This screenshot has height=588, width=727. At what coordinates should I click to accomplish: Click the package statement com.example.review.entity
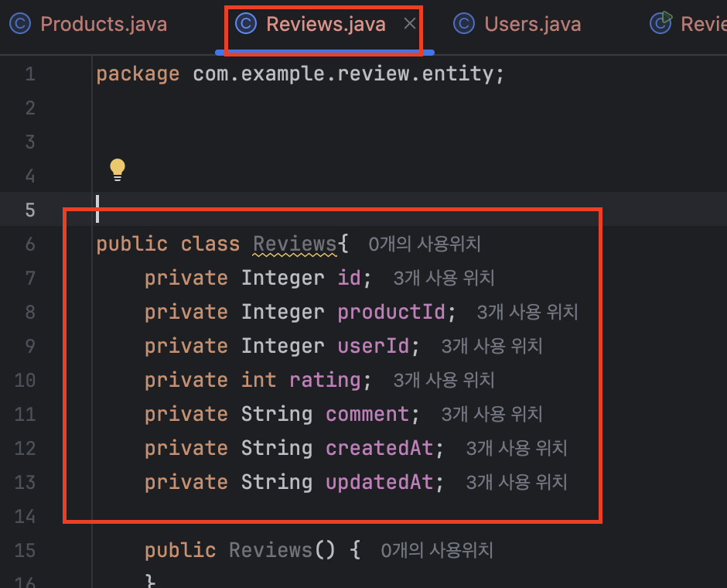pyautogui.click(x=300, y=74)
